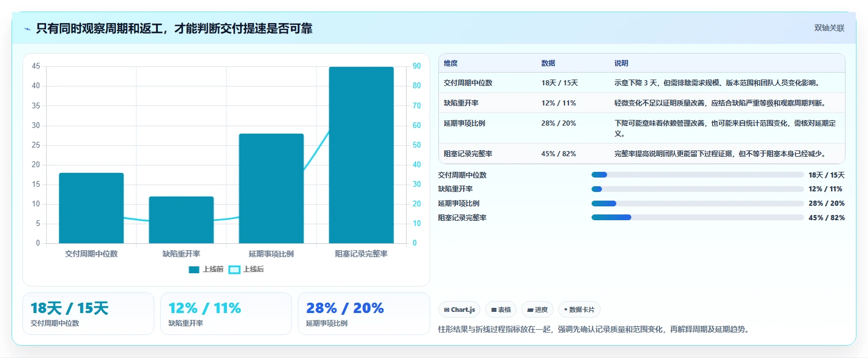Open the 18天 / 15天 stat card
Screen dimensions: 868x358
click(88, 314)
